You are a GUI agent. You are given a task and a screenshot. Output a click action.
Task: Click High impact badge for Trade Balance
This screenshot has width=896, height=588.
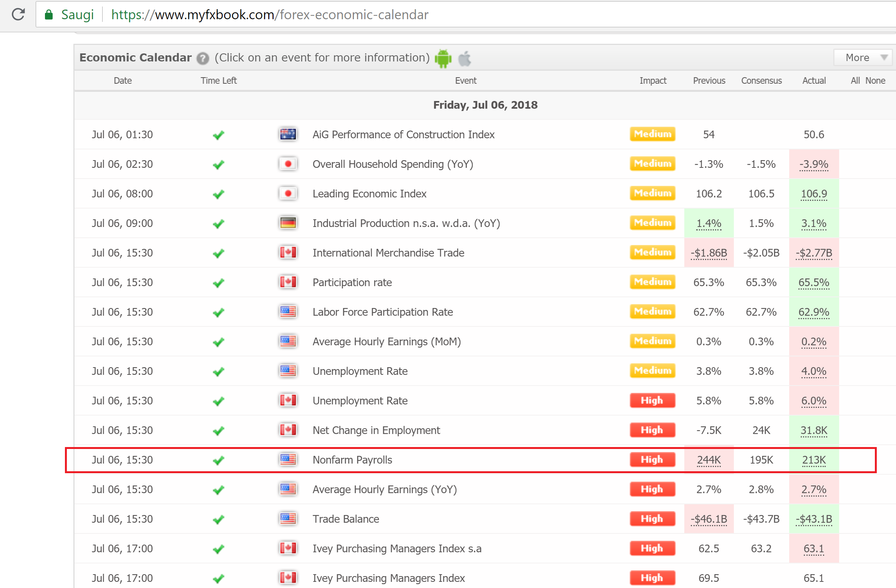click(652, 519)
